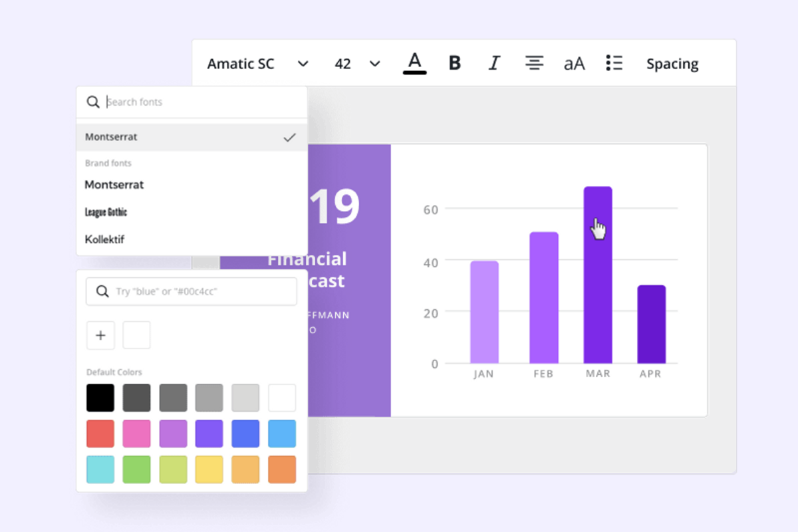The height and width of the screenshot is (532, 798).
Task: Toggle underline formatting on the text
Action: tap(414, 63)
